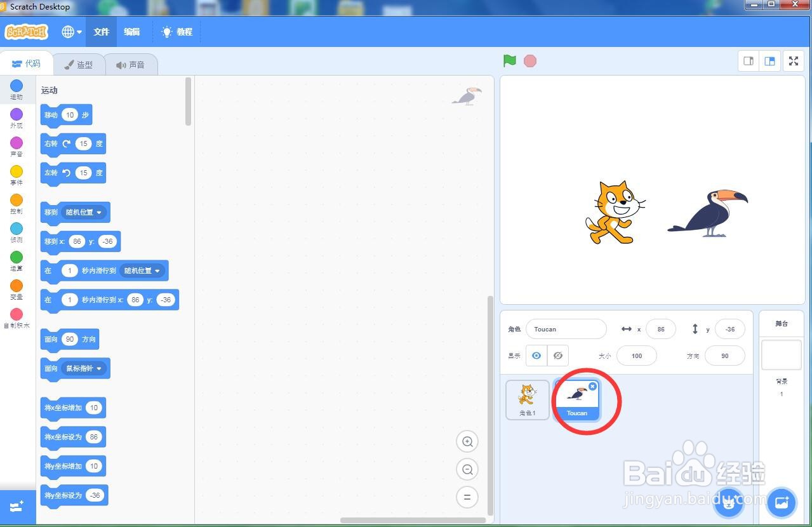812x527 pixels.
Task: Switch to the 代码 tab
Action: click(x=26, y=64)
